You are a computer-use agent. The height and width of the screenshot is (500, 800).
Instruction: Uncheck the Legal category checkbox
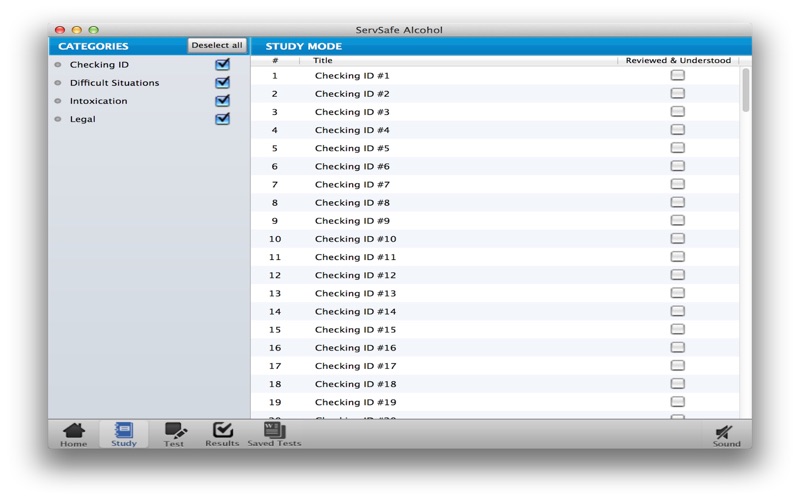point(222,118)
